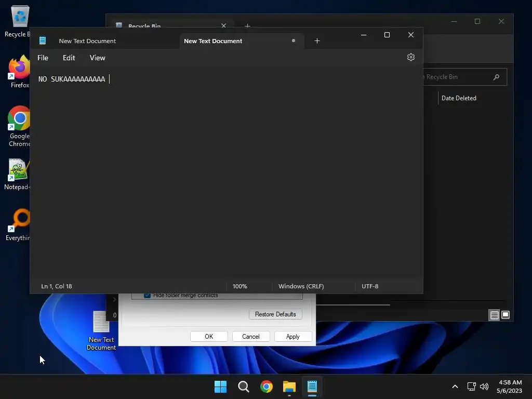Screen dimensions: 532x399
Task: Sort by Date Deleted column in Recycle Bin
Action: click(x=459, y=98)
